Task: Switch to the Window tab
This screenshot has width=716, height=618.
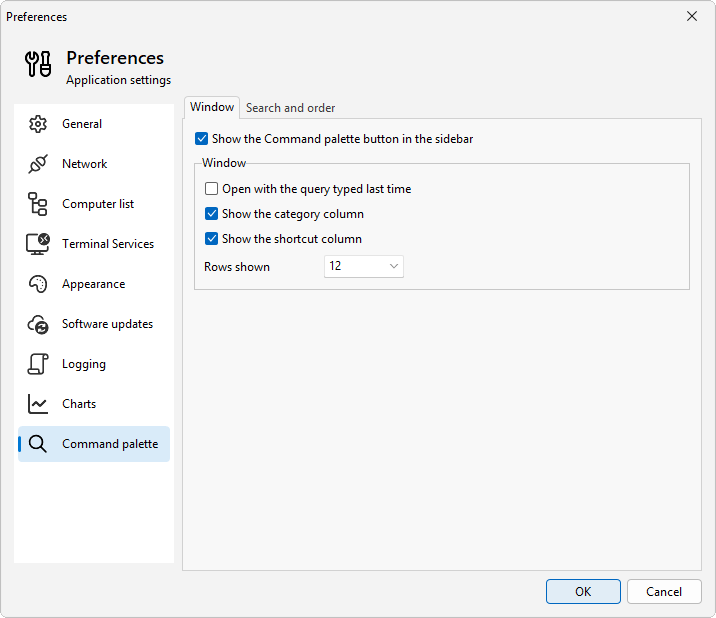Action: (212, 107)
